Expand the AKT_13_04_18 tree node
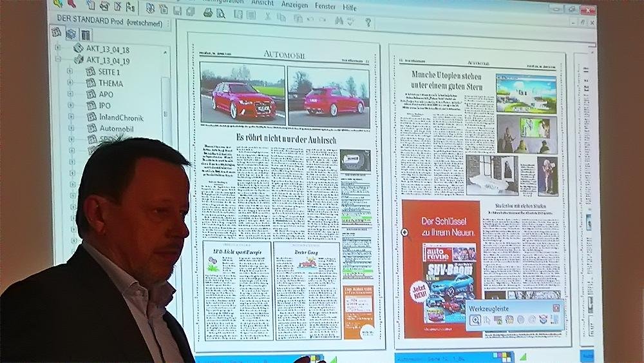Screen dimensions: 644x363 (57, 47)
